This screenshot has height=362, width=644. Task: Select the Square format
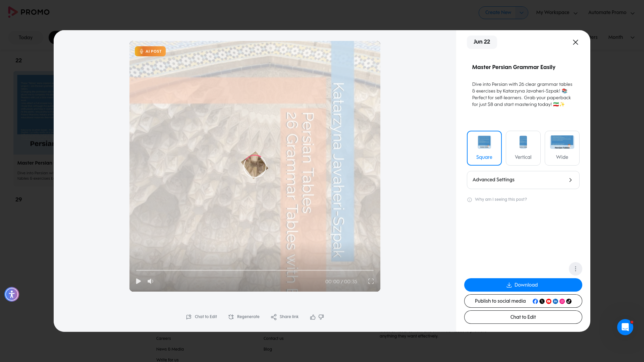pyautogui.click(x=484, y=148)
